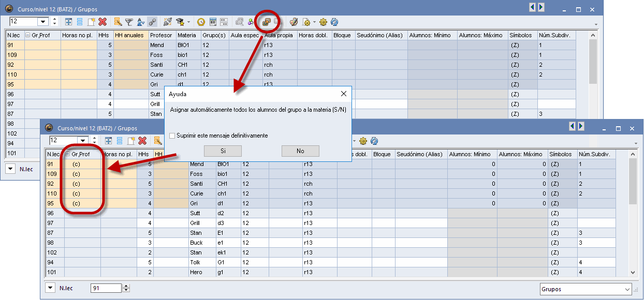The image size is (644, 300).
Task: Click the filter funnel icon in back window toolbar
Action: pos(129,22)
